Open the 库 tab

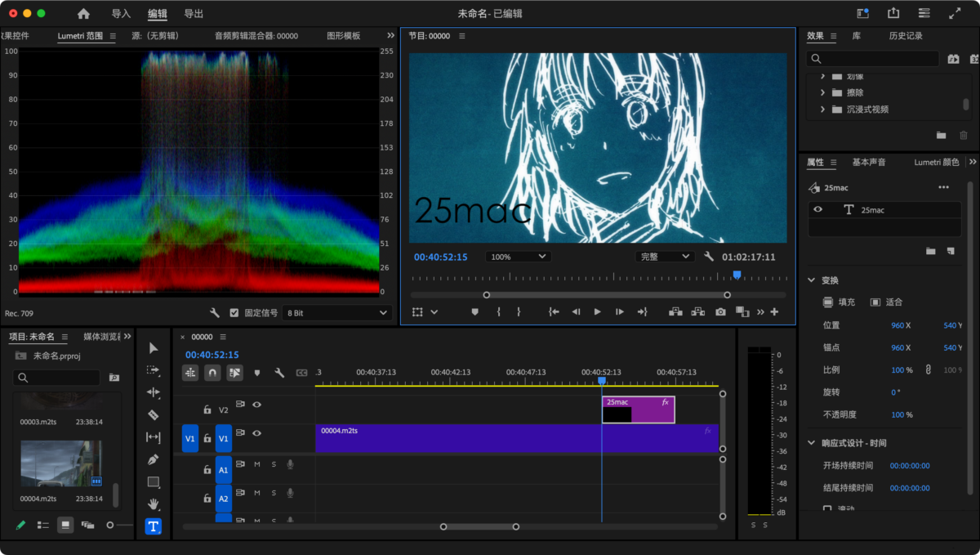[856, 36]
